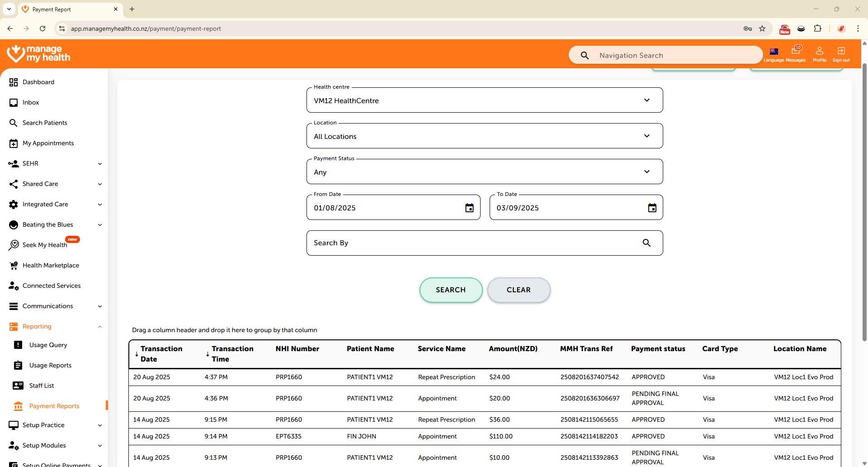Go to Dashboard in sidebar
This screenshot has height=467, width=868.
[x=38, y=82]
